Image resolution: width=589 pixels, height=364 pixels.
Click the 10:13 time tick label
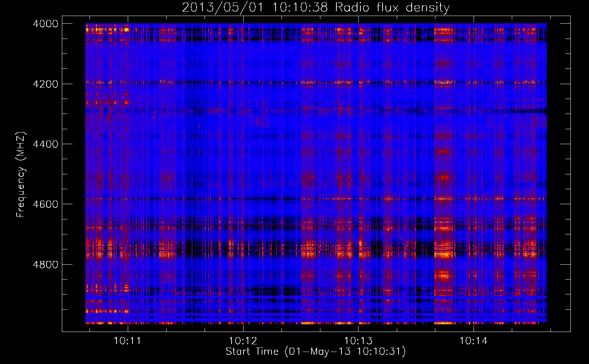[358, 341]
